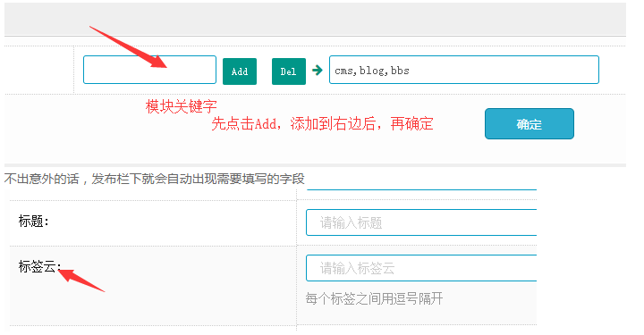Click the green Add button
Screen dimensions: 644x335
click(240, 71)
